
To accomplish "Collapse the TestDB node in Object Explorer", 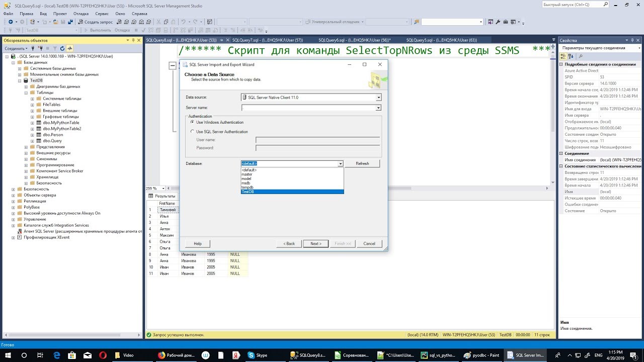I will tap(20, 80).
